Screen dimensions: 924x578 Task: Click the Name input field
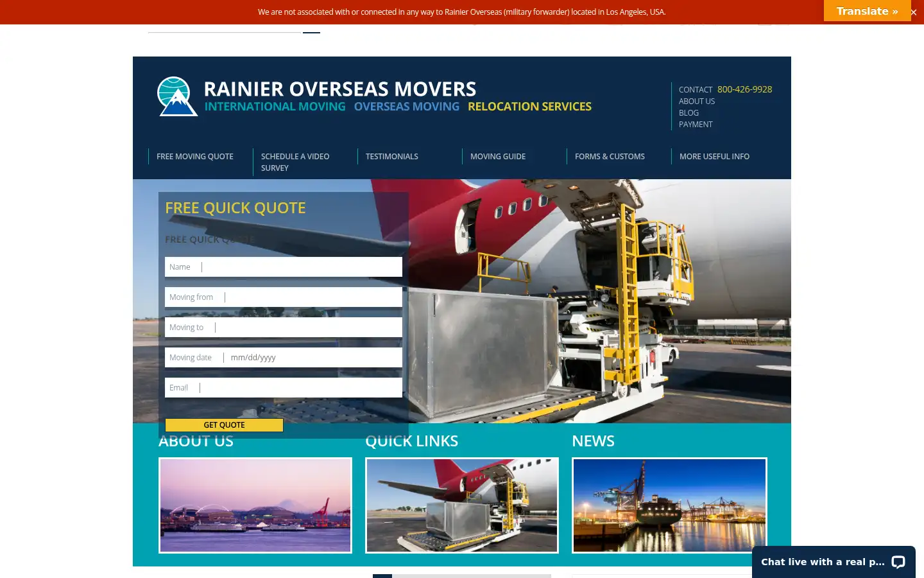(284, 267)
